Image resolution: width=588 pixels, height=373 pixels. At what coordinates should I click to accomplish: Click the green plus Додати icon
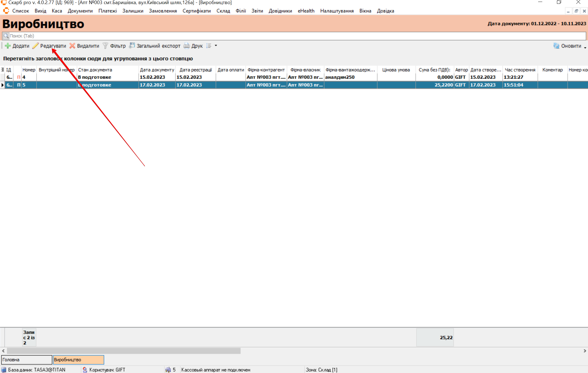[8, 46]
